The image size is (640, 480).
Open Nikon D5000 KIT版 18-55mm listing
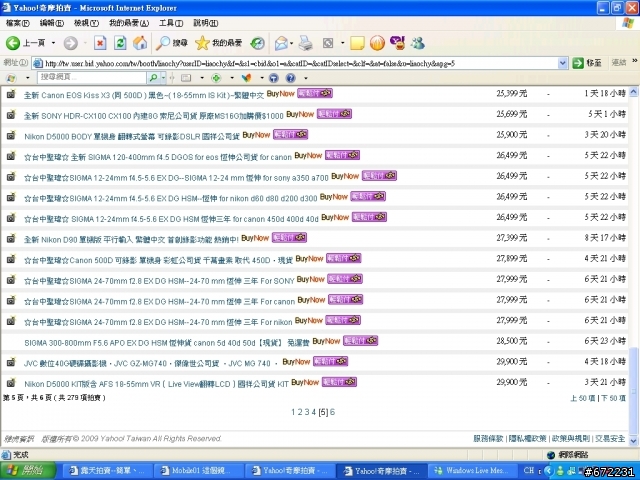click(x=156, y=384)
